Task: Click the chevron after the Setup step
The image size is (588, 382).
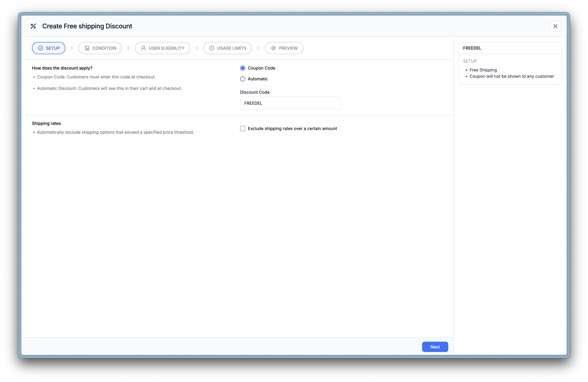Action: pyautogui.click(x=72, y=48)
